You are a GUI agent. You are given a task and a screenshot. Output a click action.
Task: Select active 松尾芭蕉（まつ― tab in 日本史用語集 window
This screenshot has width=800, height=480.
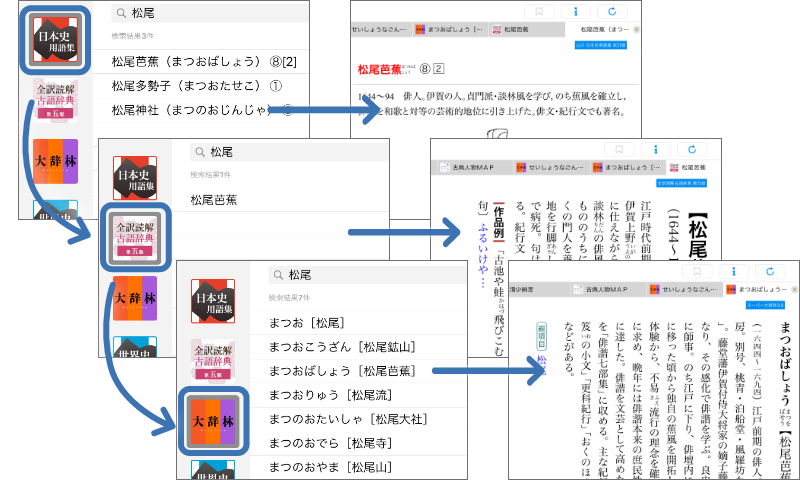point(603,30)
